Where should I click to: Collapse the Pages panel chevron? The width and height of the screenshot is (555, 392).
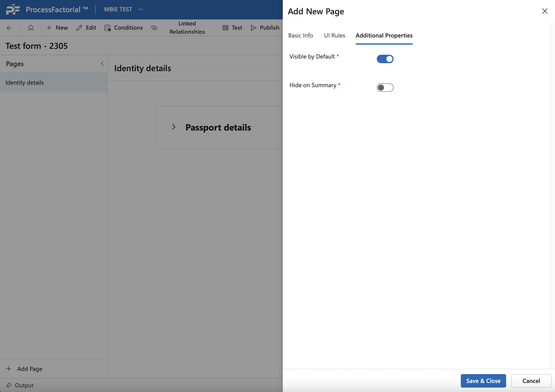click(102, 64)
